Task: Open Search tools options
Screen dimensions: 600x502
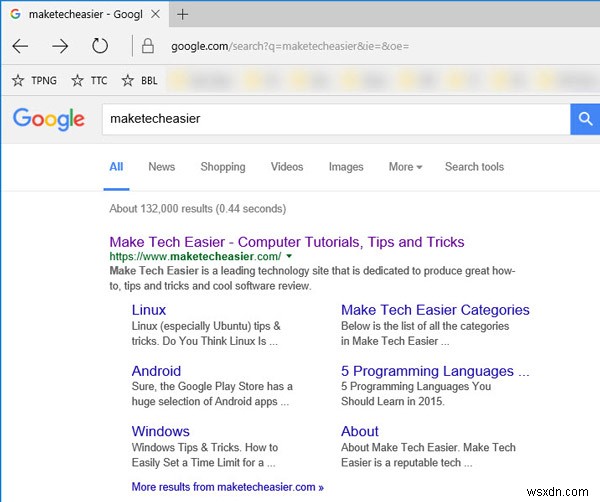Action: (474, 167)
